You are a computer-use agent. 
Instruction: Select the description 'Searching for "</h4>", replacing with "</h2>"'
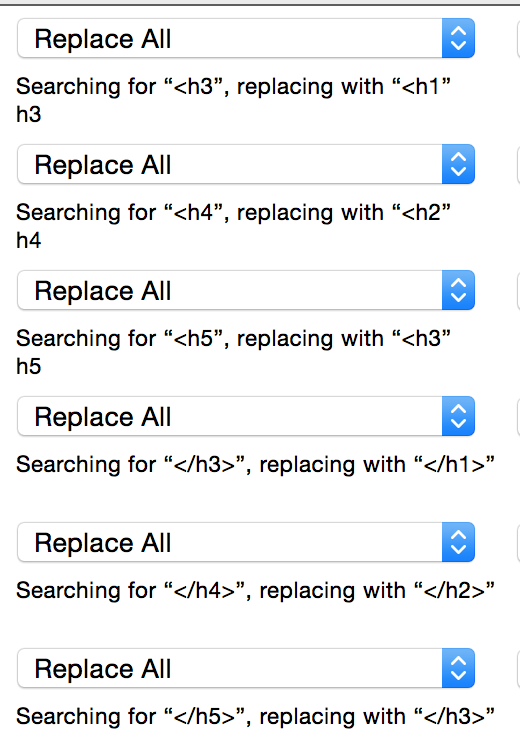[x=255, y=591]
